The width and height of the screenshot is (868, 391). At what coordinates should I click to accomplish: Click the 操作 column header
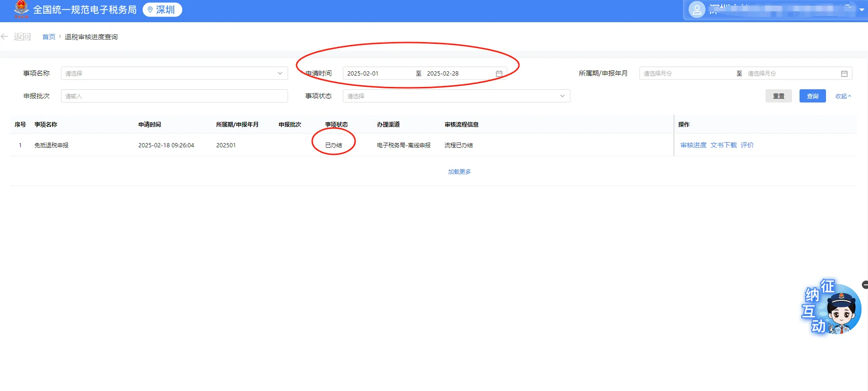click(x=684, y=124)
